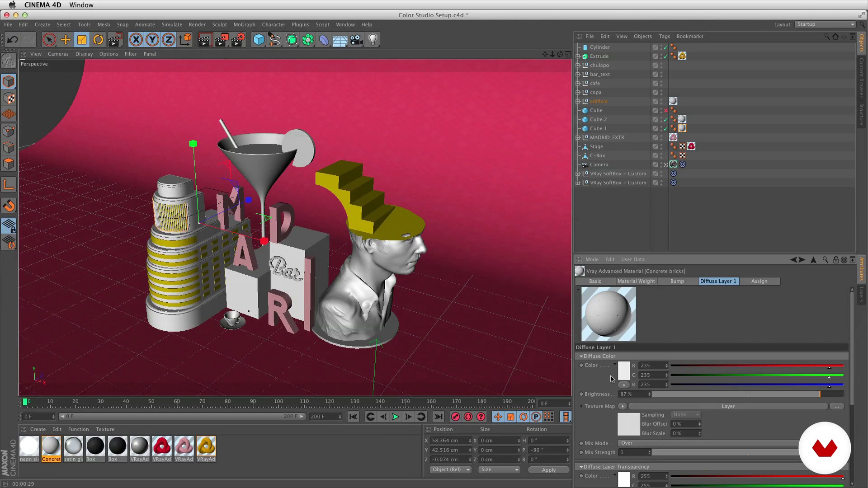Go to start of timeline
Screen dimensions: 868x488
353,417
